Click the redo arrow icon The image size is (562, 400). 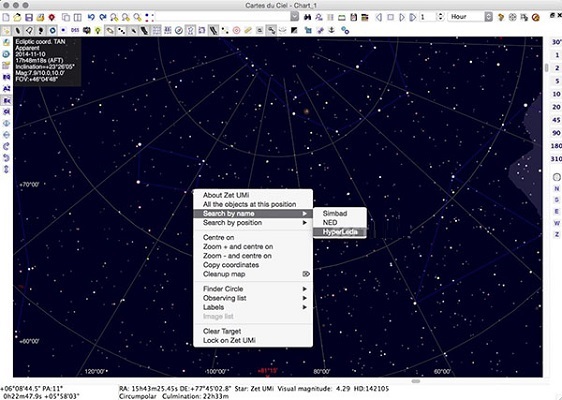[x=103, y=17]
